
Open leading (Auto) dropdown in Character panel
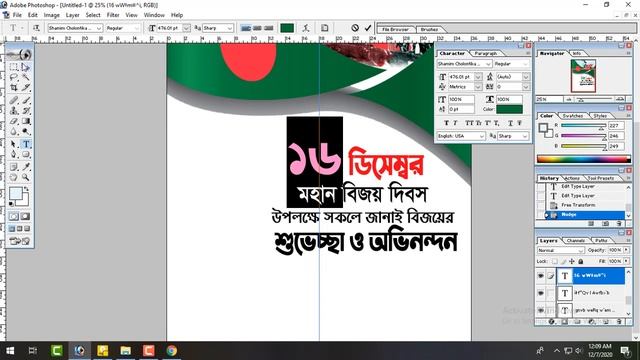click(526, 77)
